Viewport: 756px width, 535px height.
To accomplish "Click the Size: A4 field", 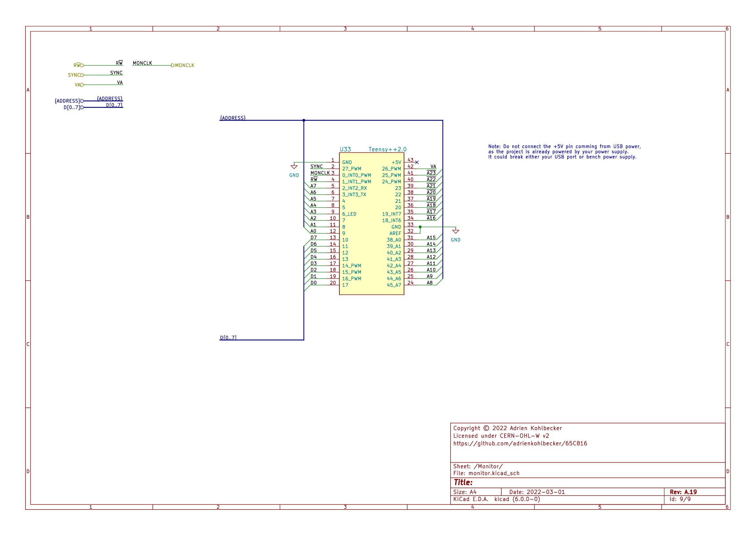I will (465, 492).
